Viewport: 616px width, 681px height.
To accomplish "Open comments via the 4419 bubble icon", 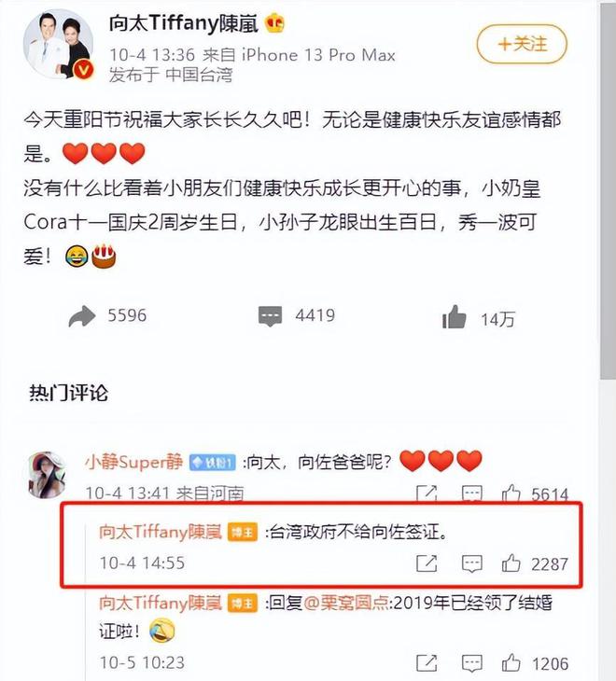I will (270, 315).
